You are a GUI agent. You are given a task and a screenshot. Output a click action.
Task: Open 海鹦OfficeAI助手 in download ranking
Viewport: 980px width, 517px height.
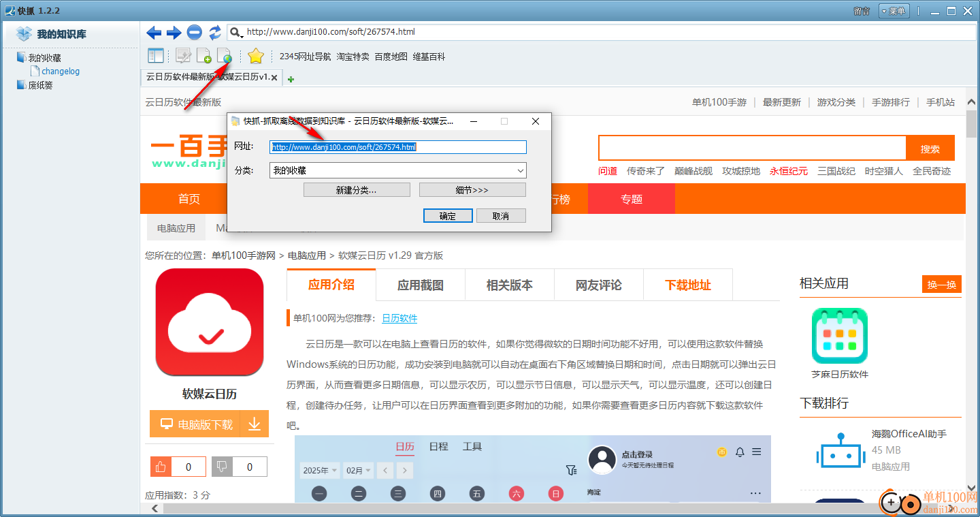pos(909,434)
